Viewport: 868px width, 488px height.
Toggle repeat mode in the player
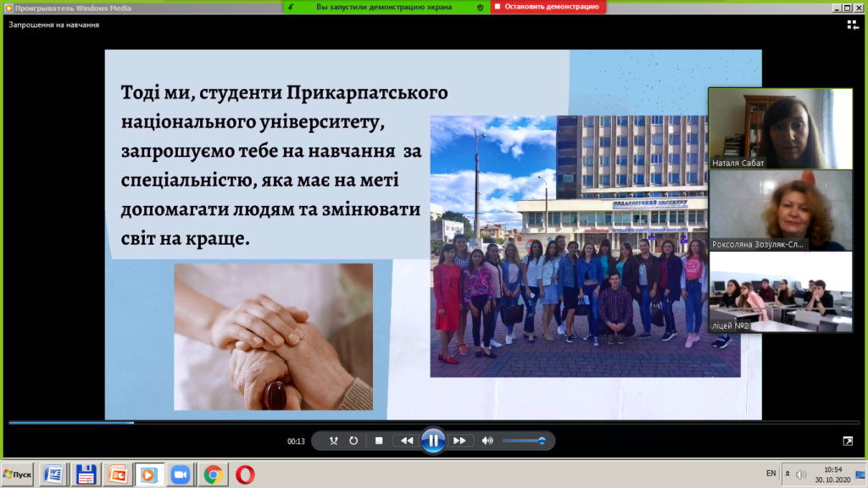tap(353, 441)
